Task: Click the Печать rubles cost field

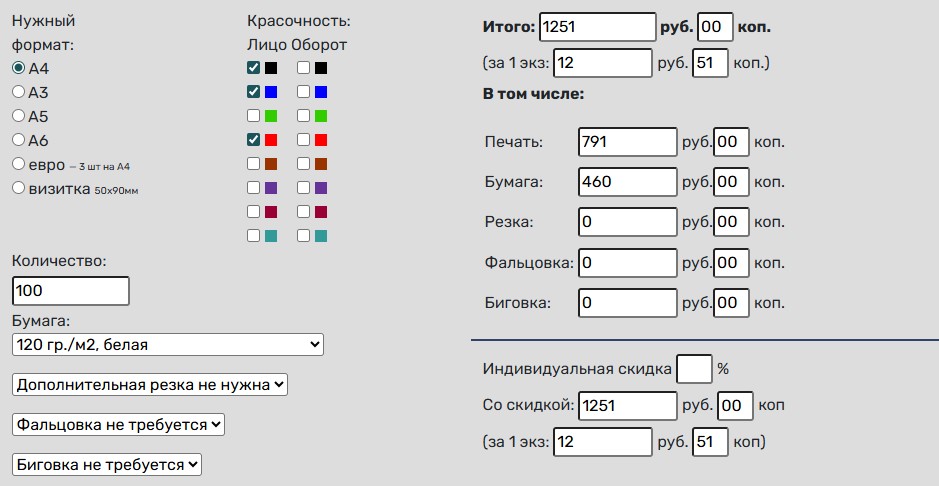Action: 627,142
